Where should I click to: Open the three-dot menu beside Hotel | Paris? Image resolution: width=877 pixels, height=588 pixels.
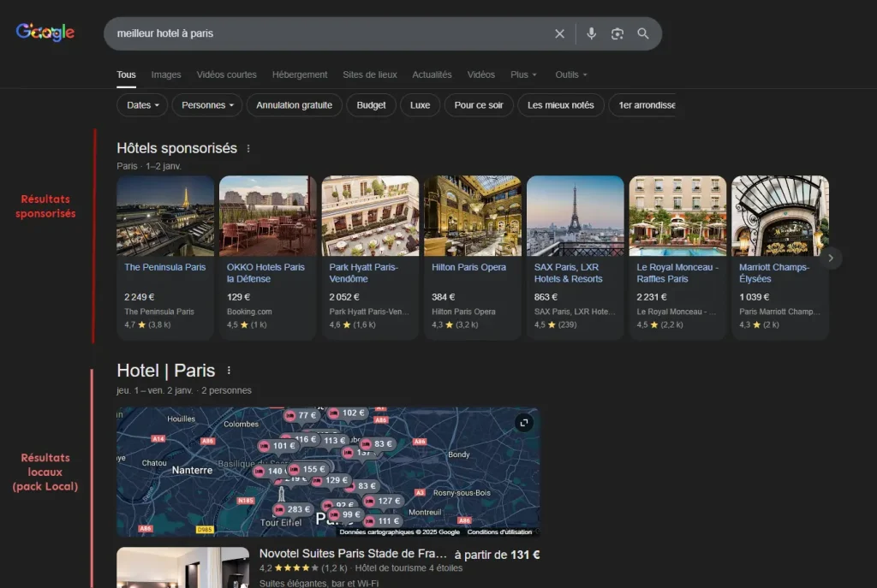pos(229,368)
